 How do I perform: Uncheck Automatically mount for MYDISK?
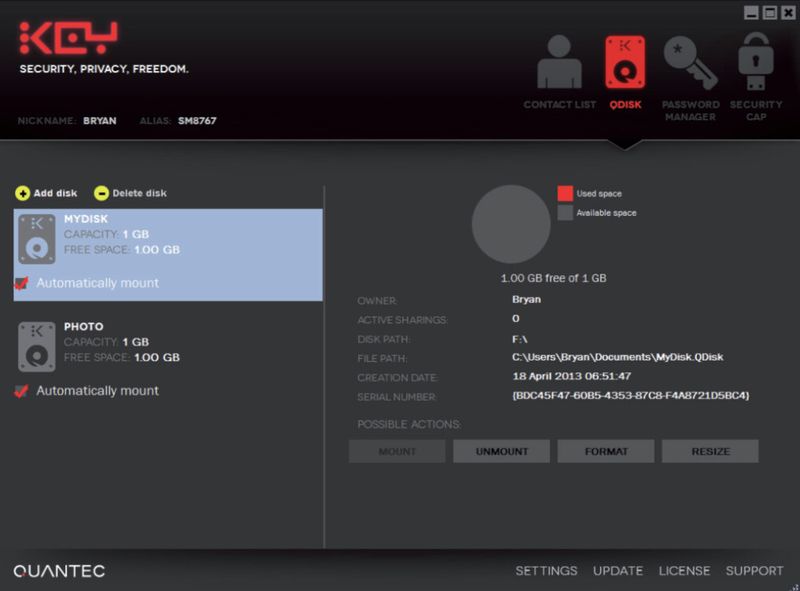[21, 283]
